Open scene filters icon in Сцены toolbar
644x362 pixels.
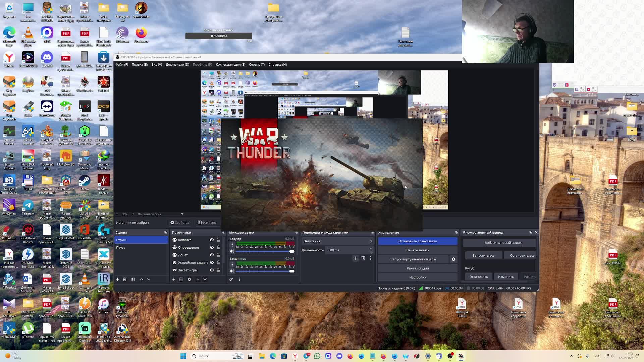(x=133, y=279)
